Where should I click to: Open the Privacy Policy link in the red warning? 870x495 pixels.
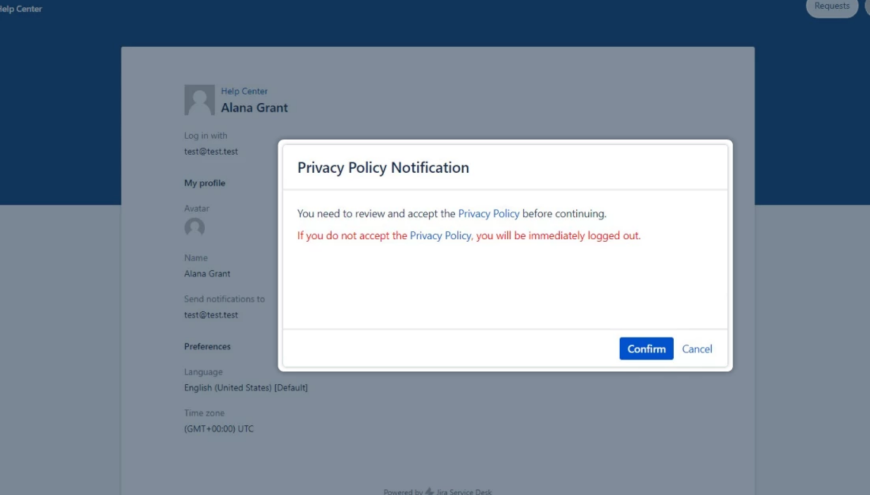[x=440, y=236]
